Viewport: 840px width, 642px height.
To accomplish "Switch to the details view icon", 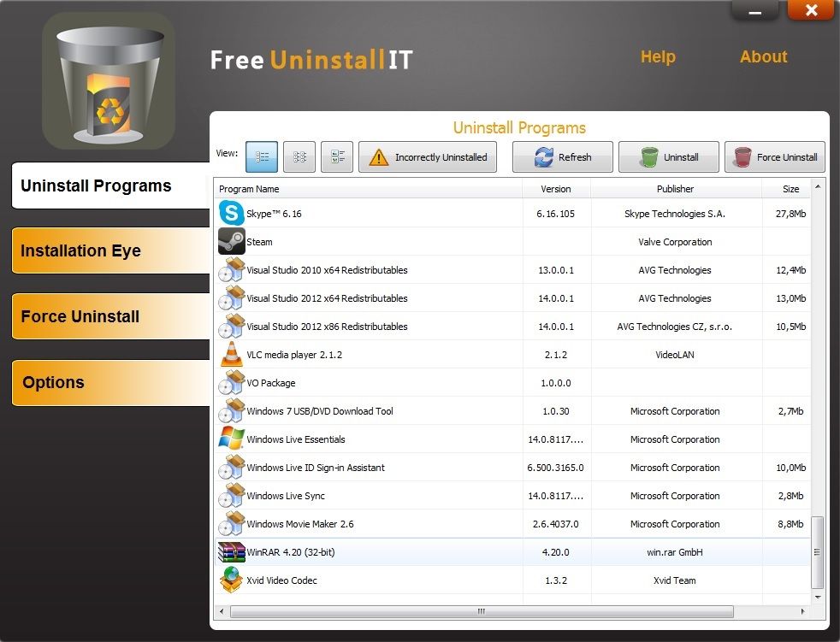I will tap(337, 157).
